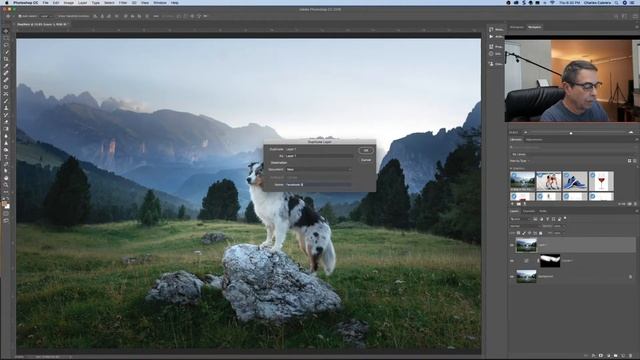Viewport: 640px width, 360px height.
Task: Collapse the Graphics section
Action: pos(512,168)
